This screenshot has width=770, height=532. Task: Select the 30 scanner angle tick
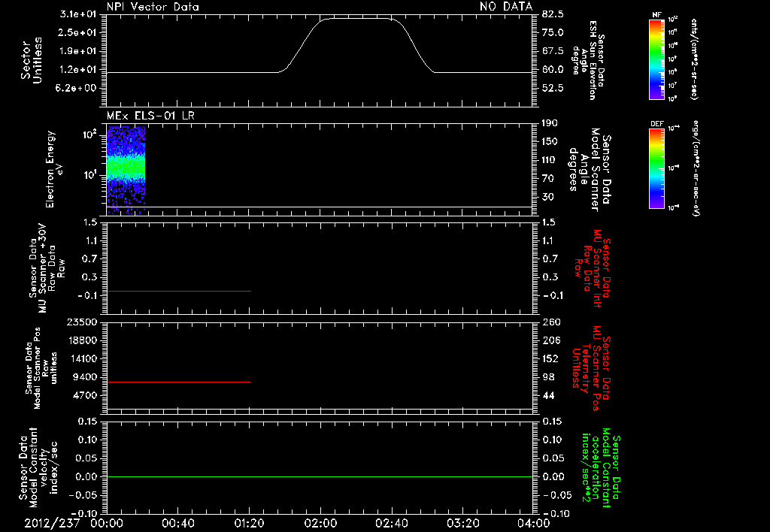(x=547, y=198)
